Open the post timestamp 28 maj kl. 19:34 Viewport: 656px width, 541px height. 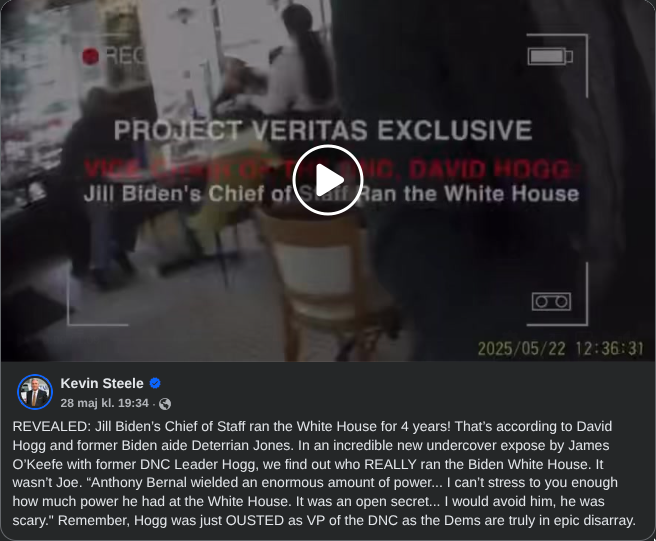(104, 403)
